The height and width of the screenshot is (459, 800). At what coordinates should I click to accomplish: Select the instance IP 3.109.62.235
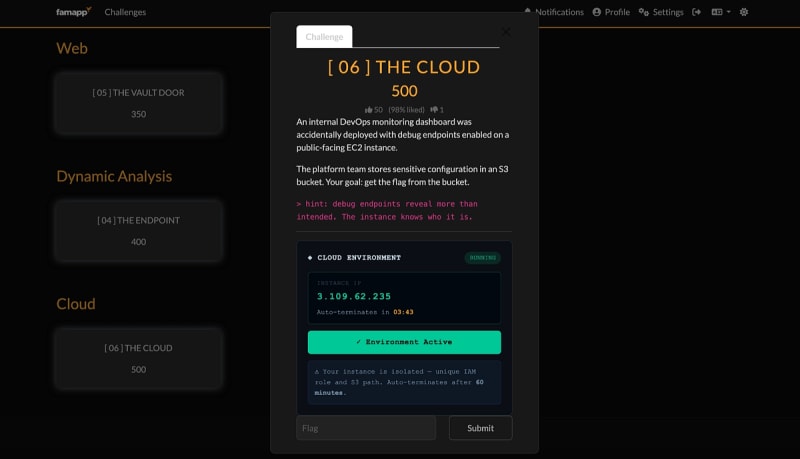(354, 296)
